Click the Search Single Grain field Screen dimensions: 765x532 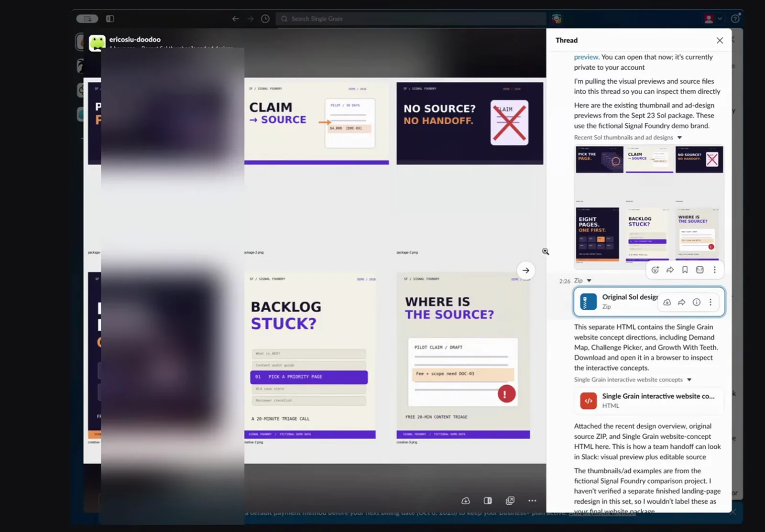(x=411, y=19)
